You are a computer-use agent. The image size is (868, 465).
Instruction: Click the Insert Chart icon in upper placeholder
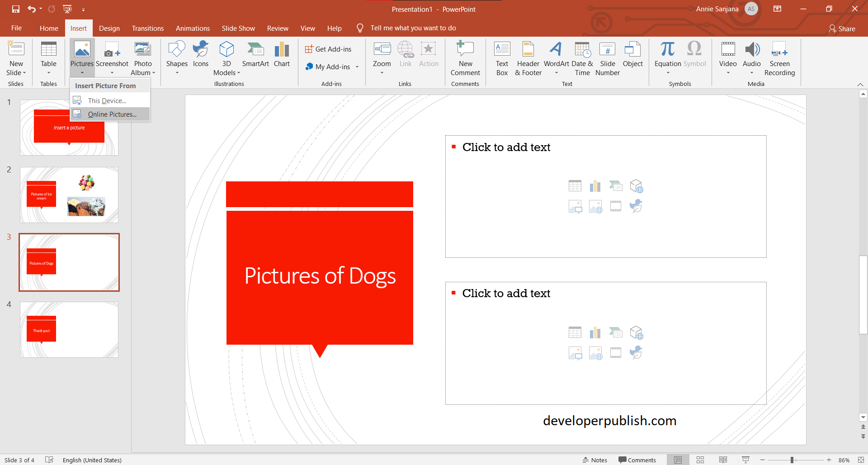pyautogui.click(x=595, y=186)
